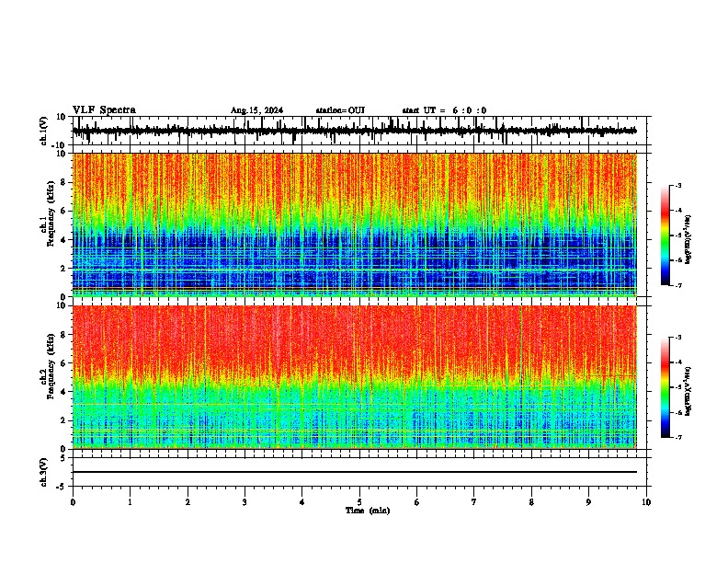Click the "8" tick on ch.1 frequency axis
728x563 pixels.
(x=64, y=182)
